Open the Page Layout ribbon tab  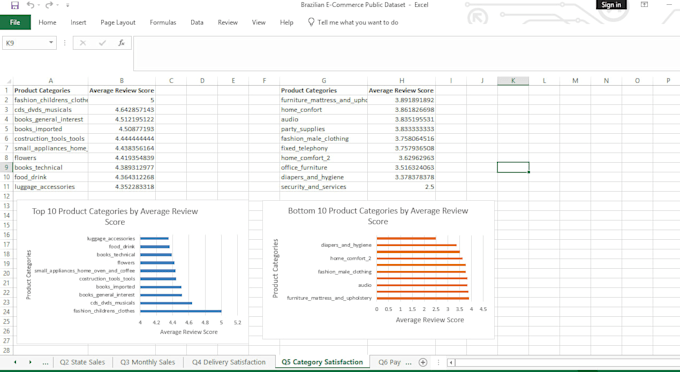[x=118, y=23]
